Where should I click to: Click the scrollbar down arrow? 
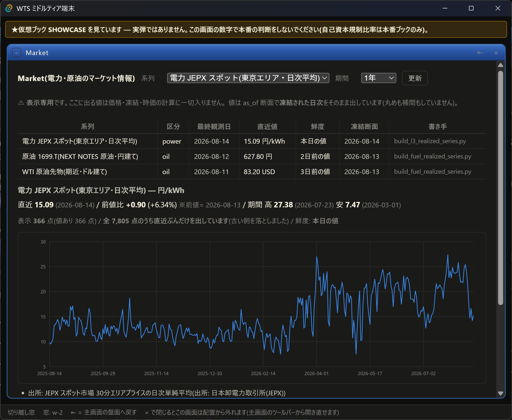pos(501,393)
